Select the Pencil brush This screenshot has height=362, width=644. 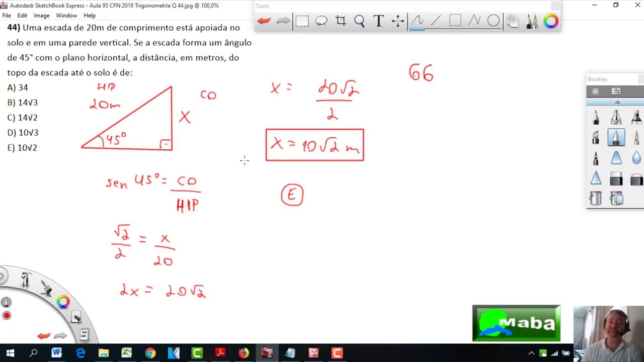[x=596, y=117]
